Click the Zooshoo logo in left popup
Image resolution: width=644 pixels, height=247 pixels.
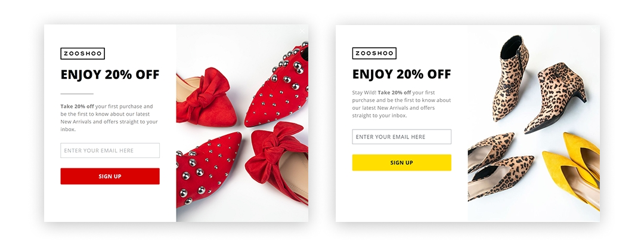tap(82, 54)
